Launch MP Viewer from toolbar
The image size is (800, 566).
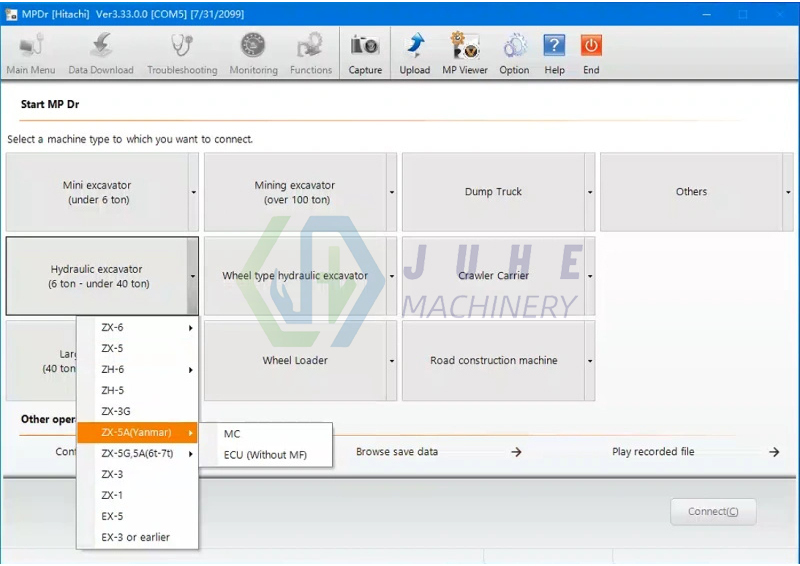coord(465,46)
